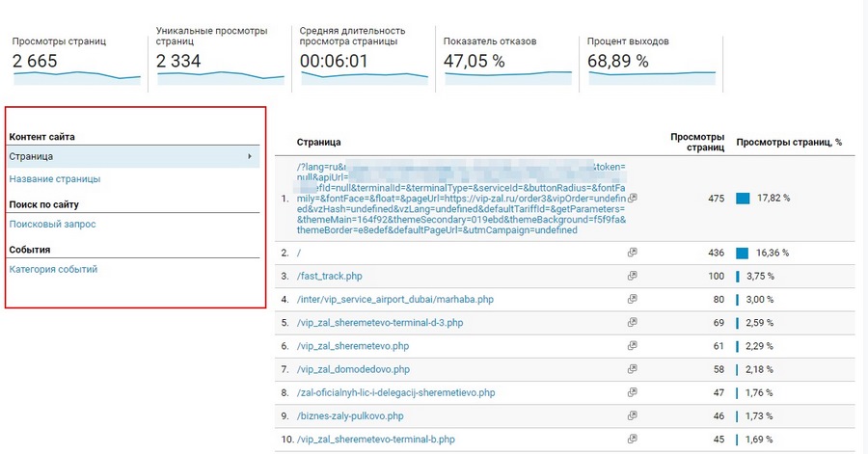Click pageviews value 47
This screenshot has width=868, height=454.
click(x=719, y=392)
